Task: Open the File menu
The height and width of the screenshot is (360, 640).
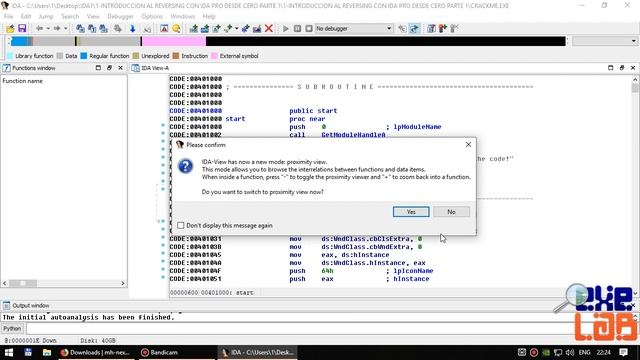Action: [x=8, y=16]
